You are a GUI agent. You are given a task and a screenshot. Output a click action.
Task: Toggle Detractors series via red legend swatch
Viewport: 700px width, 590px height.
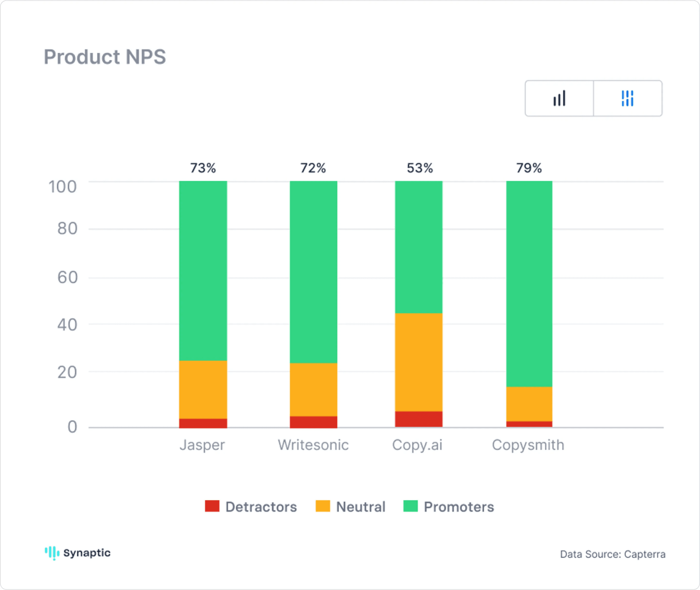(212, 506)
